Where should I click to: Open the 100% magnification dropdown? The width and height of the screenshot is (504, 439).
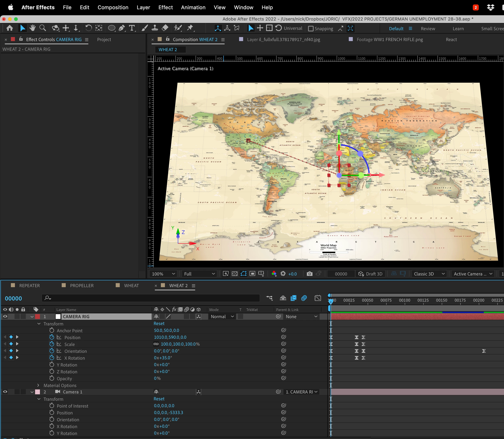click(x=163, y=274)
